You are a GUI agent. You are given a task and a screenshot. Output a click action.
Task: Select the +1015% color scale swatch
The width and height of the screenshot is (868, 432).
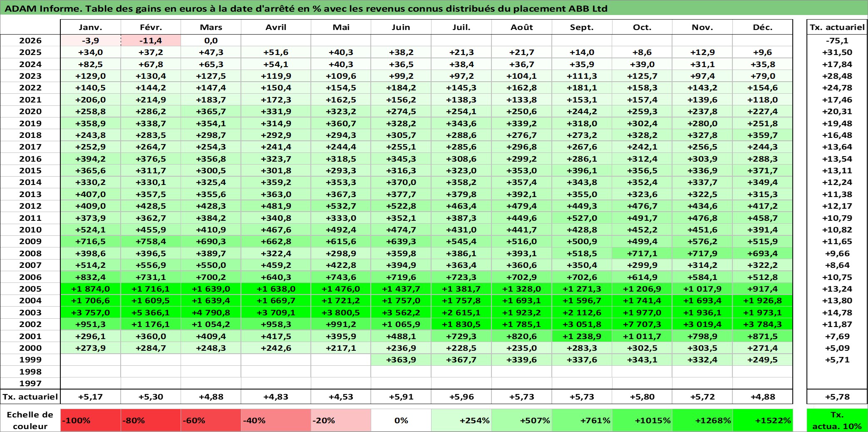pos(642,420)
